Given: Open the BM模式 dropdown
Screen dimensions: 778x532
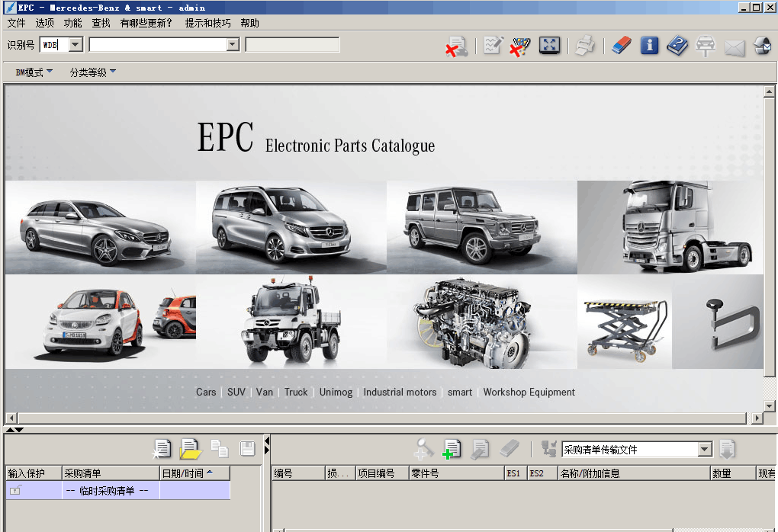Looking at the screenshot, I should pos(34,72).
